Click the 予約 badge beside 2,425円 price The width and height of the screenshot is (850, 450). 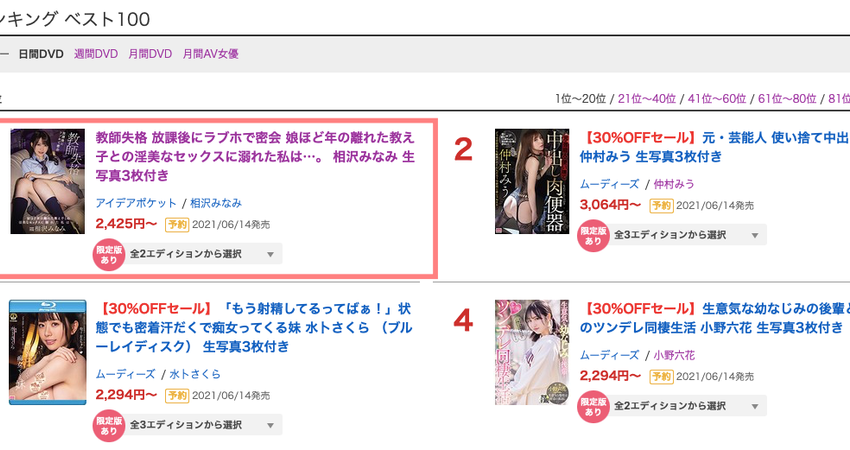click(177, 224)
